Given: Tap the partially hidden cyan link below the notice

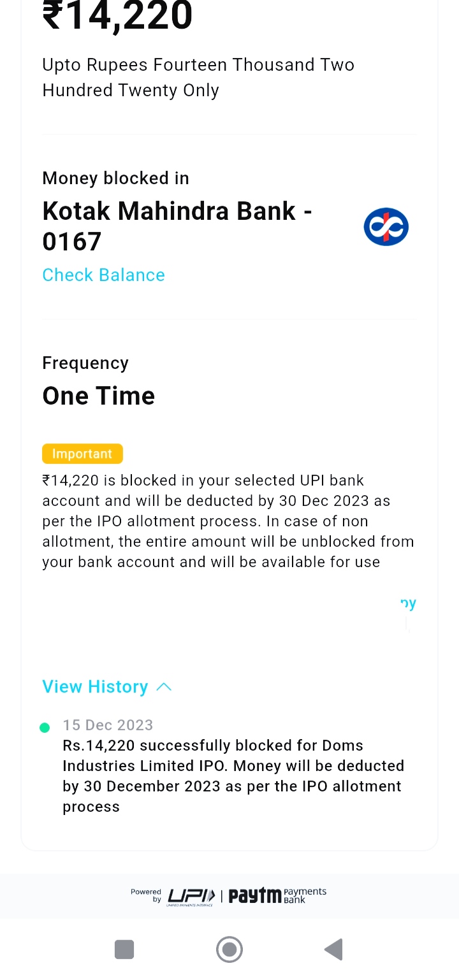Looking at the screenshot, I should click(408, 603).
